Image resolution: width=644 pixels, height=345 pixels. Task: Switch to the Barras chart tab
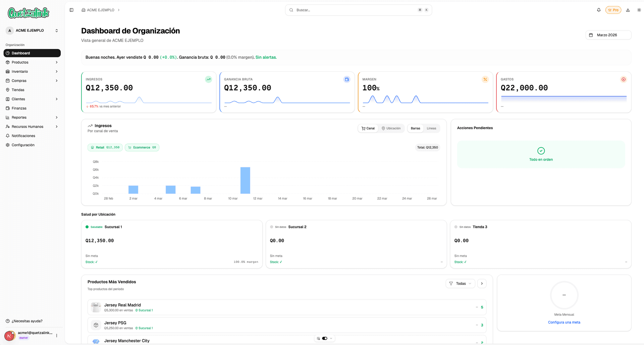click(415, 128)
